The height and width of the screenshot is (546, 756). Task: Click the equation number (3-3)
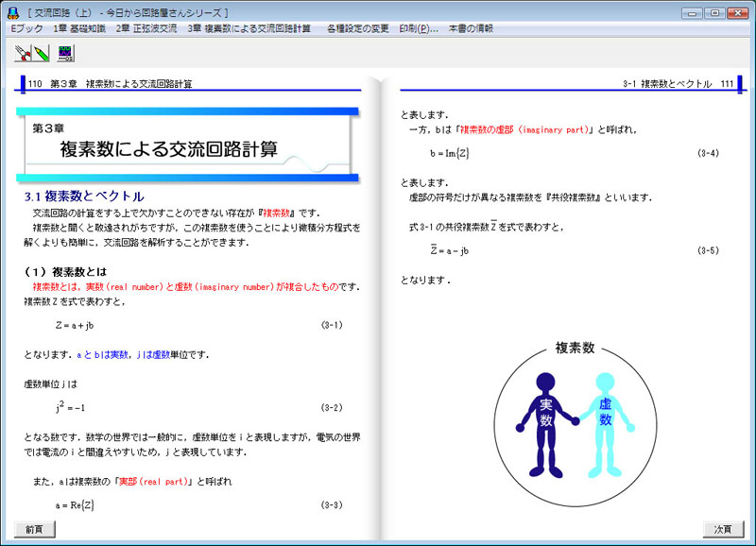(x=332, y=505)
